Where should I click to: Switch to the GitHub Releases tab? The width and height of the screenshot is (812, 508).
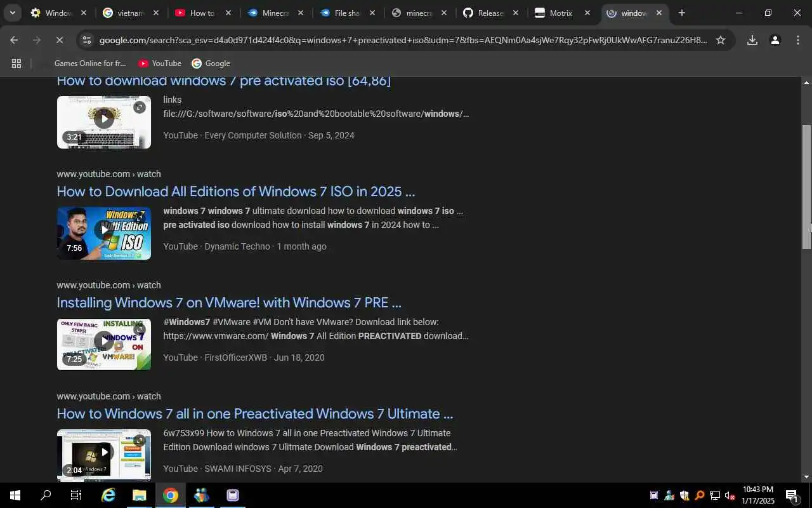point(490,13)
